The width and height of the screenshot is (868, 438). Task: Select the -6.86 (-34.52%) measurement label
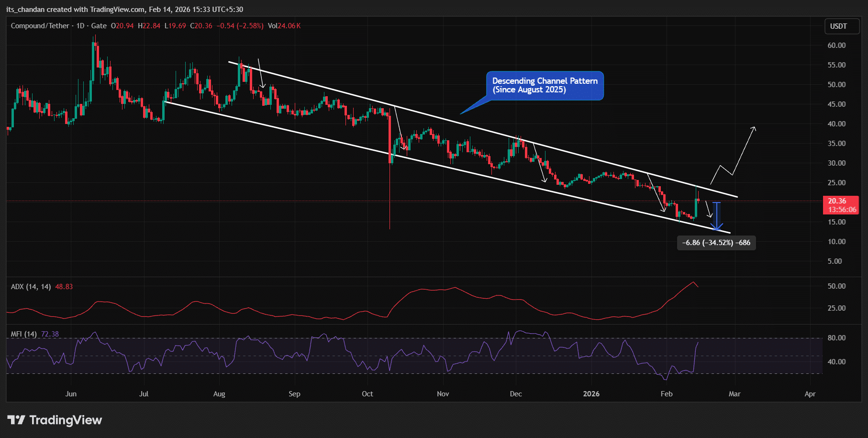[716, 243]
